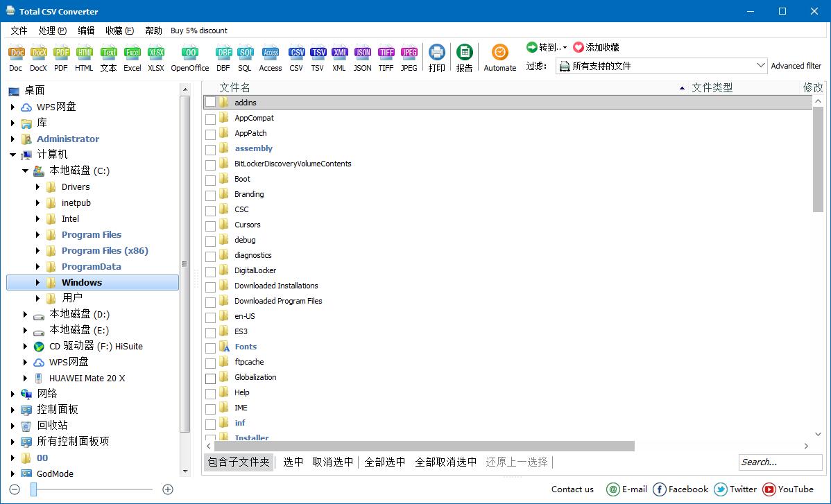
Task: Expand the Program Files folder node
Action: coord(37,234)
